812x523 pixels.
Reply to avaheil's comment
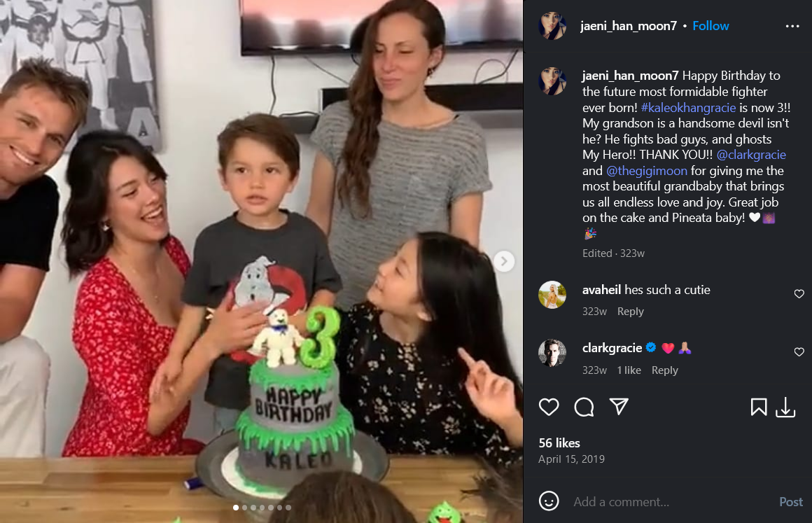point(630,312)
